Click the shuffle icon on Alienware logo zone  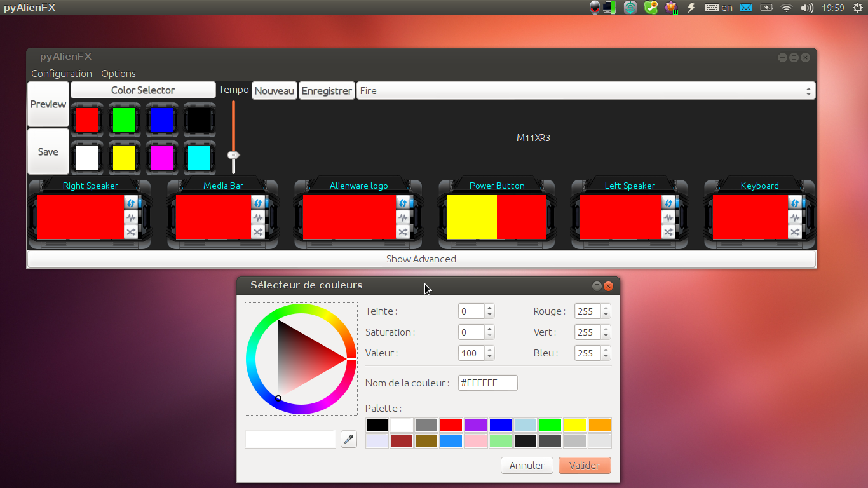click(x=402, y=232)
